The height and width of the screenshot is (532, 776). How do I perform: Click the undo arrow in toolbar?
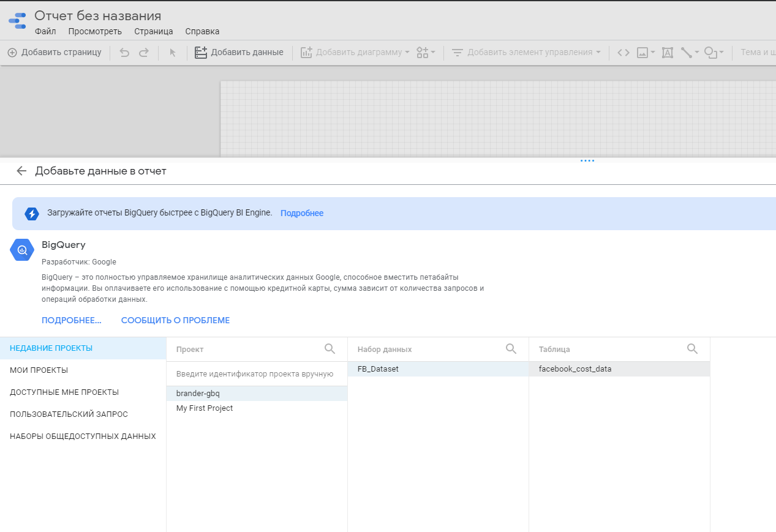tap(124, 53)
